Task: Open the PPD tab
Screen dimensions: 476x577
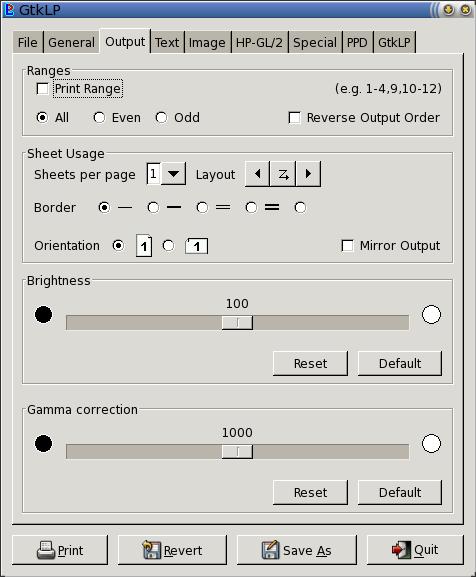Action: point(357,42)
